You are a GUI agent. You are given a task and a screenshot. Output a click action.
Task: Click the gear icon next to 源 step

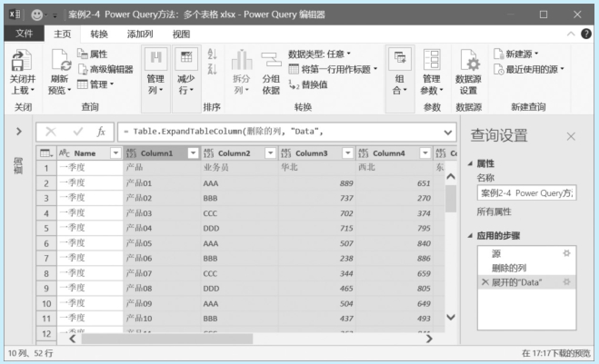pyautogui.click(x=566, y=253)
